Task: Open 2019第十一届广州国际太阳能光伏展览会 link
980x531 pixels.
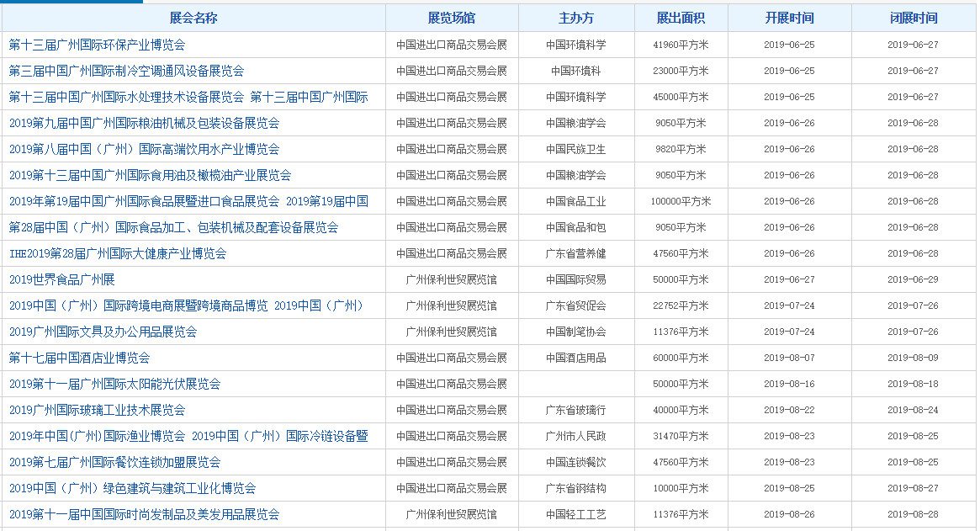Action: point(114,384)
